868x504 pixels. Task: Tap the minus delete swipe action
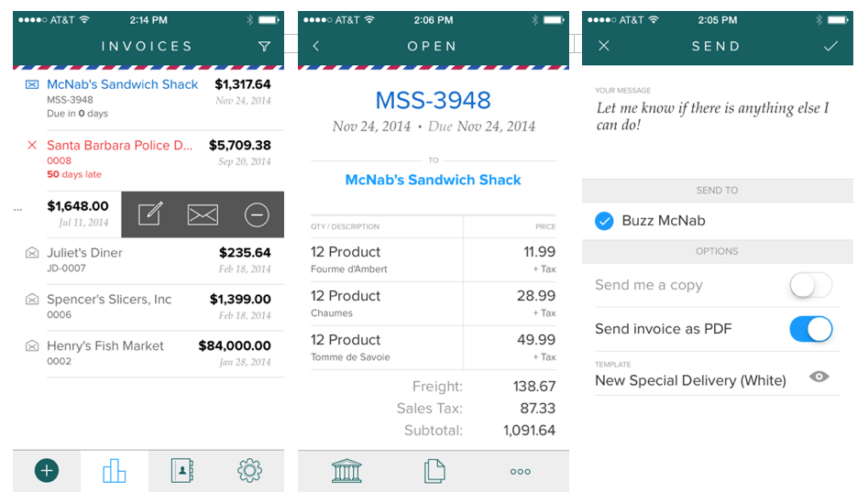click(x=257, y=214)
